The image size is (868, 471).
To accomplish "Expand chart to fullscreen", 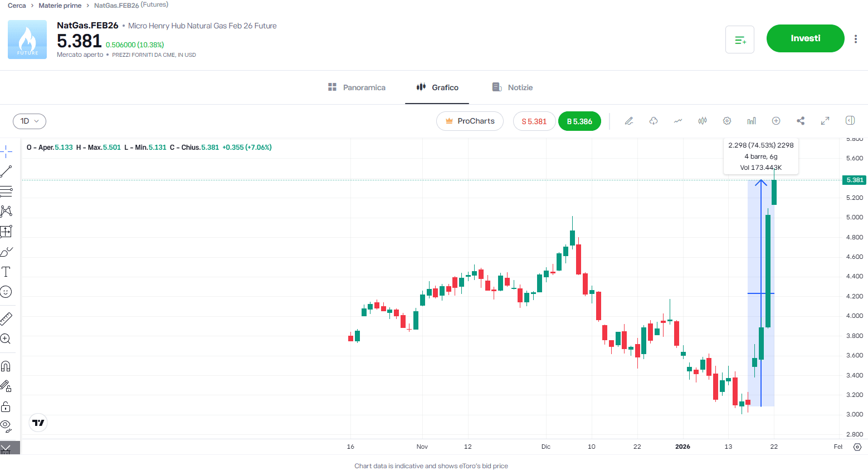I will pos(825,121).
